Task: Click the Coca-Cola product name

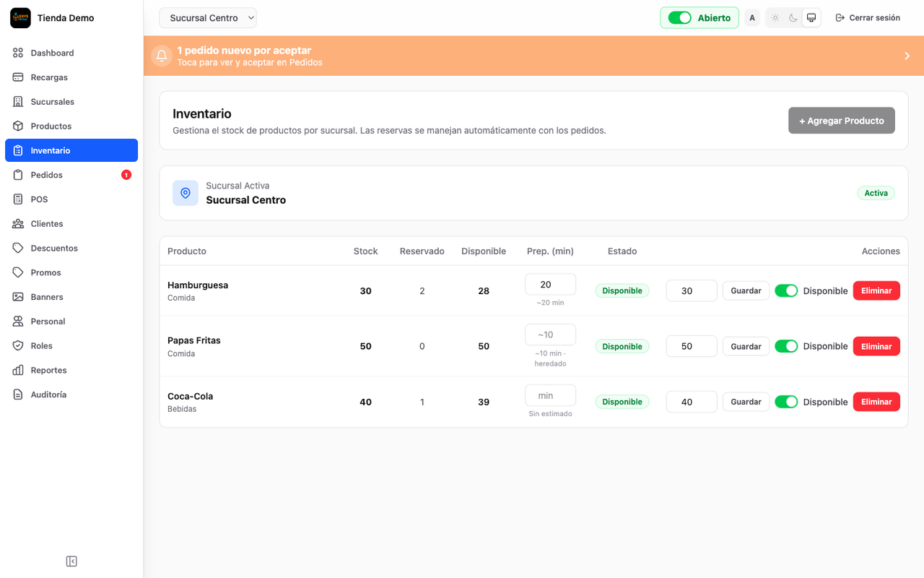Action: 190,396
